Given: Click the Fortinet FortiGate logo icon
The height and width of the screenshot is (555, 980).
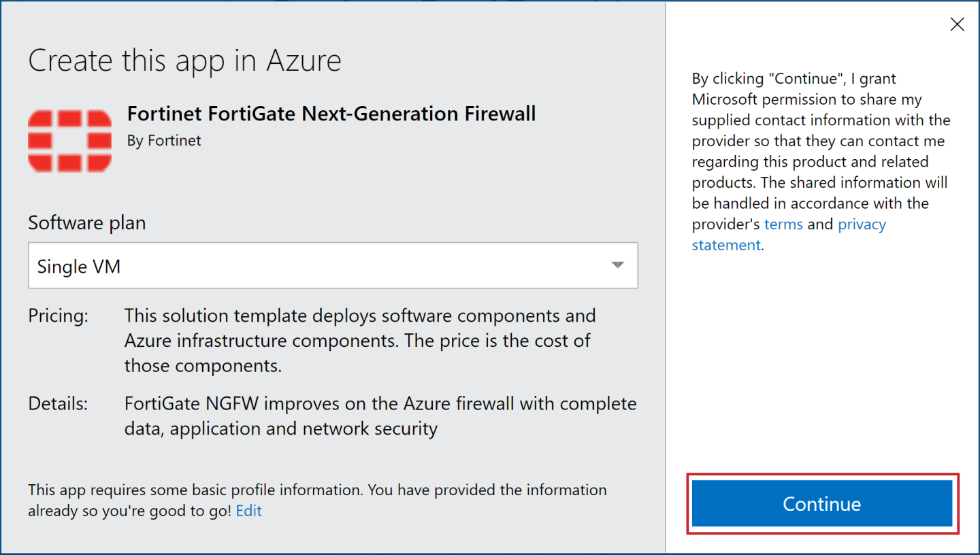Looking at the screenshot, I should click(69, 139).
